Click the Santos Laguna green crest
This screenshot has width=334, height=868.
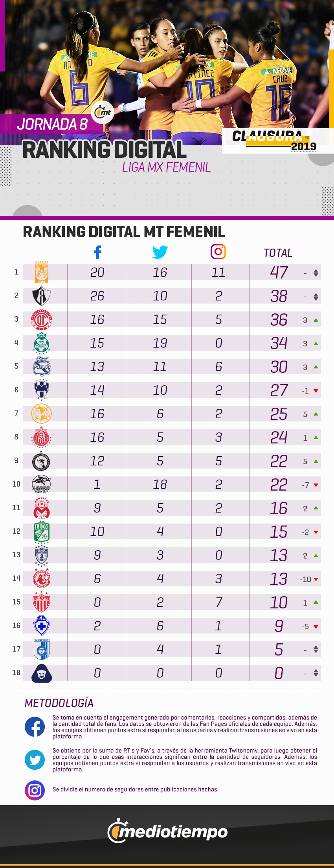[42, 343]
